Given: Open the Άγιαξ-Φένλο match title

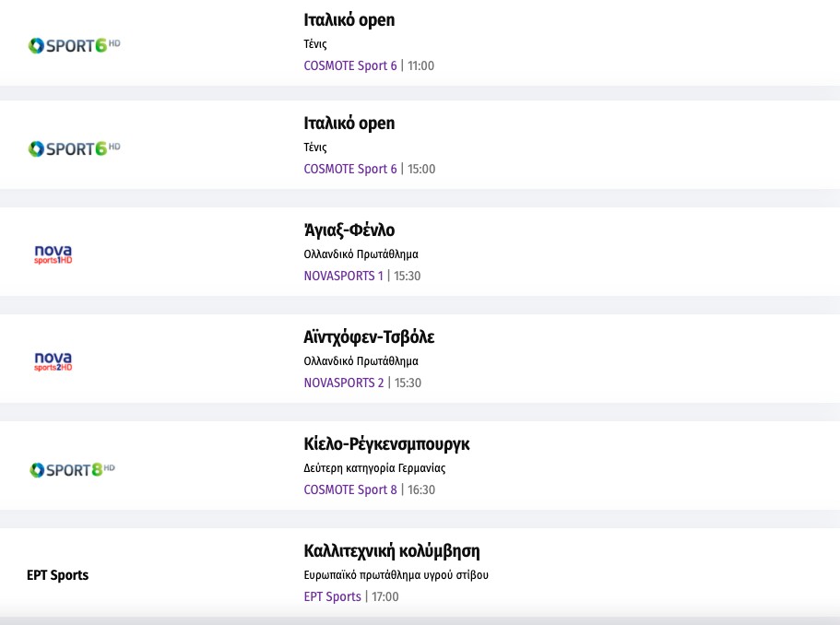Looking at the screenshot, I should click(349, 230).
